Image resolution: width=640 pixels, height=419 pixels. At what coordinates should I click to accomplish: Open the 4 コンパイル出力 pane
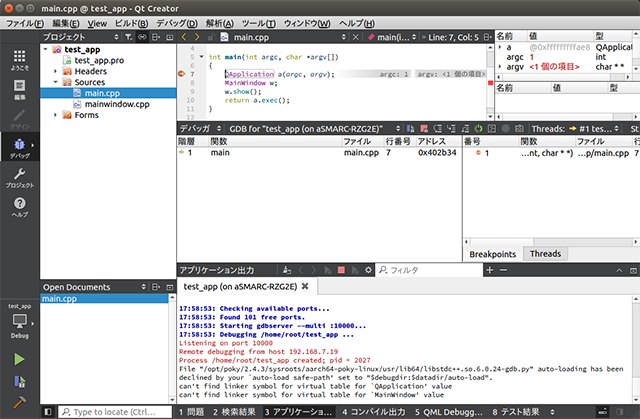click(373, 412)
